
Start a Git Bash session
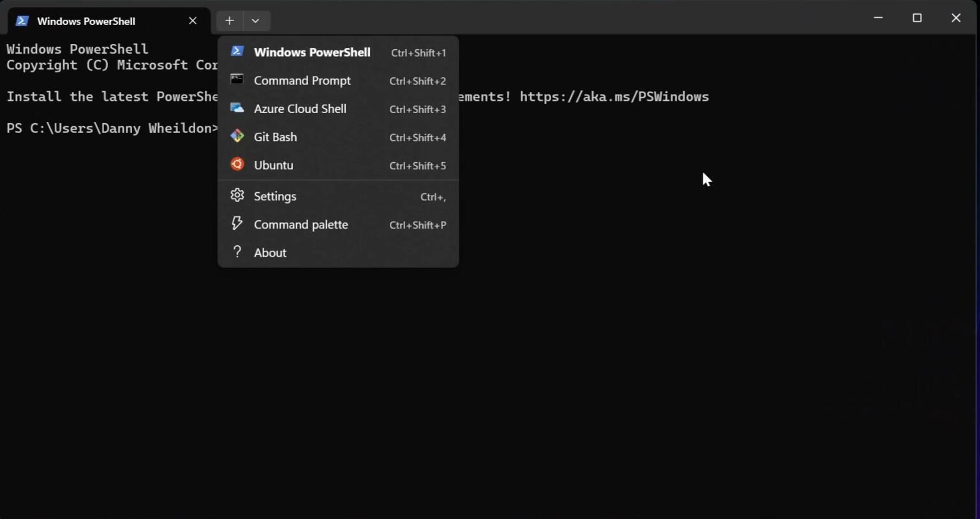tap(338, 137)
